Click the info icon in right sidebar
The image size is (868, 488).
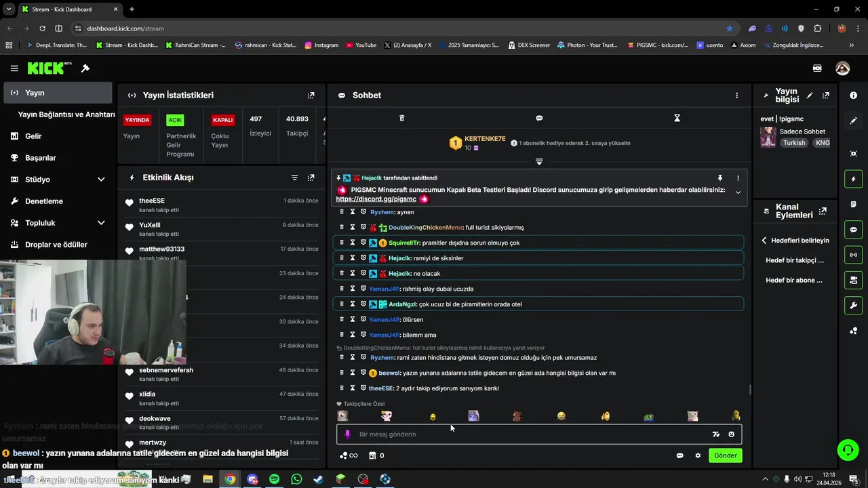[853, 96]
